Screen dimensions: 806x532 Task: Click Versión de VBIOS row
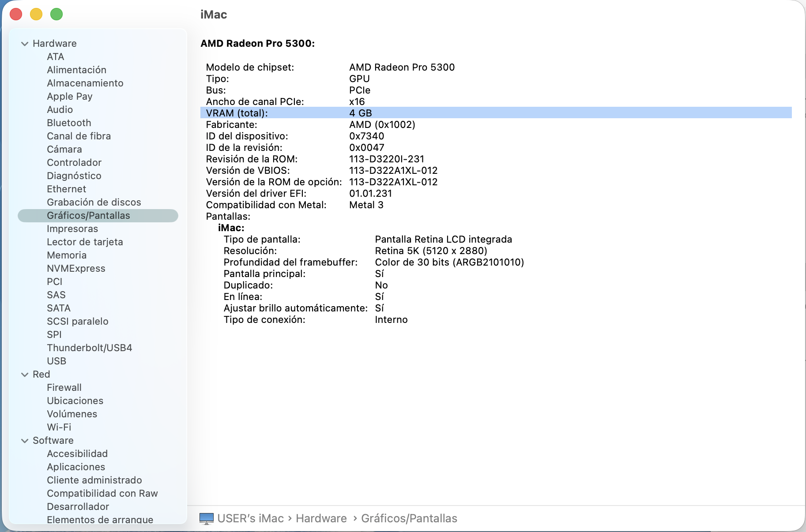496,170
